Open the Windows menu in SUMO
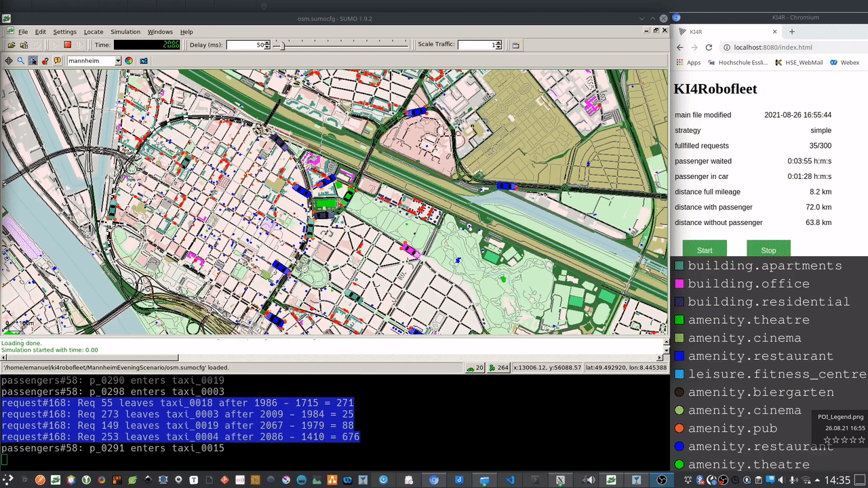The image size is (868, 488). (x=160, y=32)
